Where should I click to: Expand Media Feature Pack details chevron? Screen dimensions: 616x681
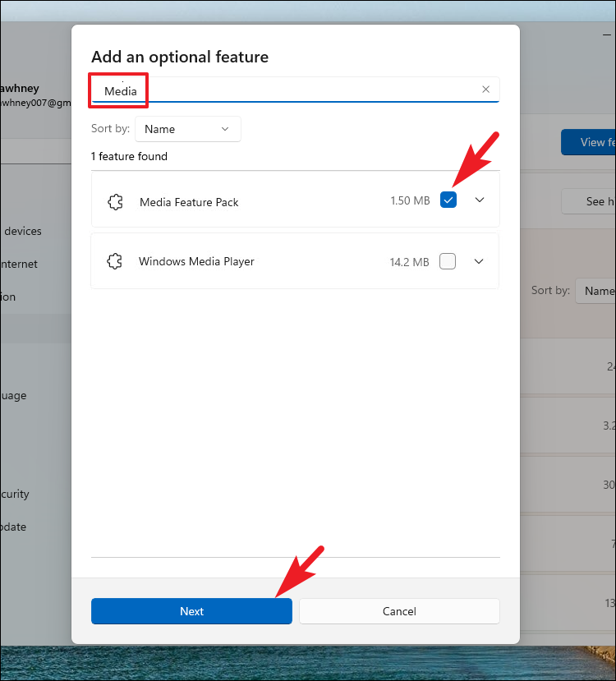[480, 200]
